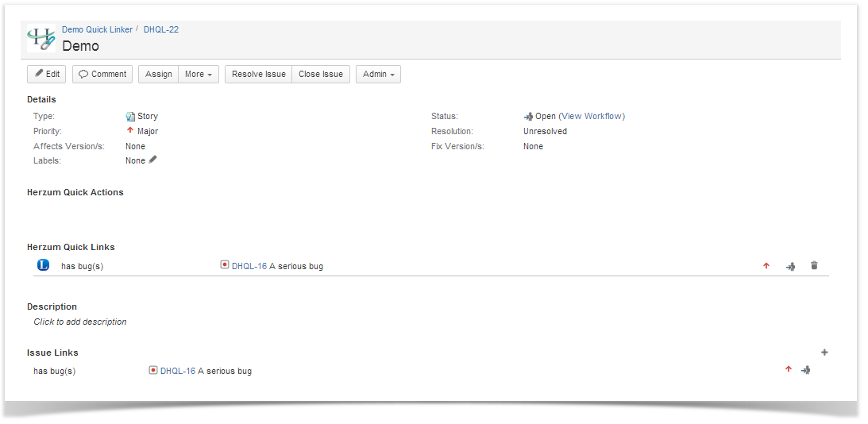
Task: Go to Demo Quick Linker project breadcrumb
Action: tap(97, 29)
